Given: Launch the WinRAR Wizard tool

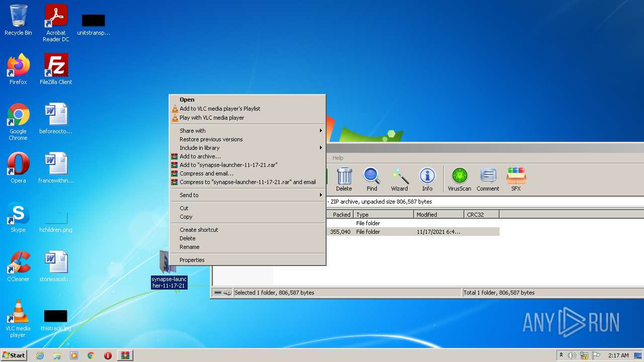Looking at the screenshot, I should pyautogui.click(x=399, y=179).
